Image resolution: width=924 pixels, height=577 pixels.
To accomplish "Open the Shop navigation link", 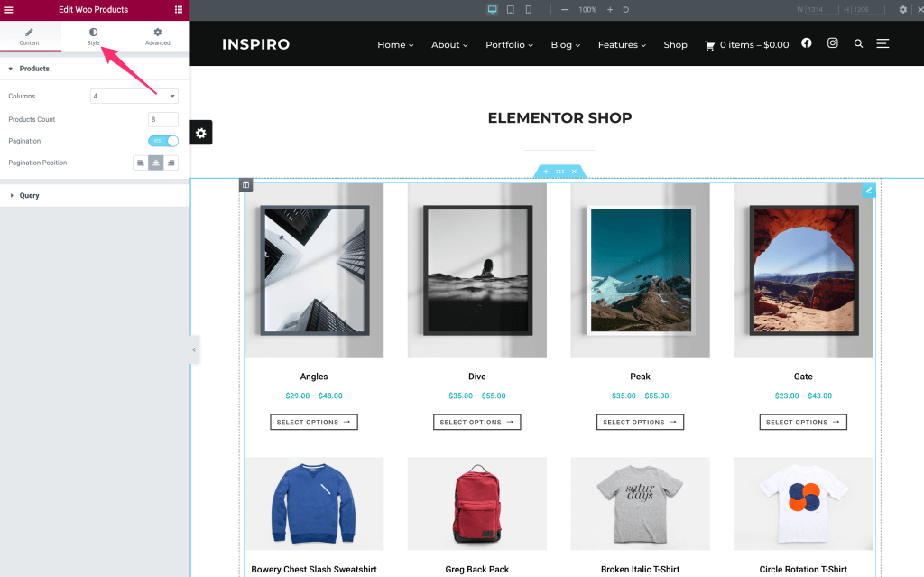I will (675, 45).
